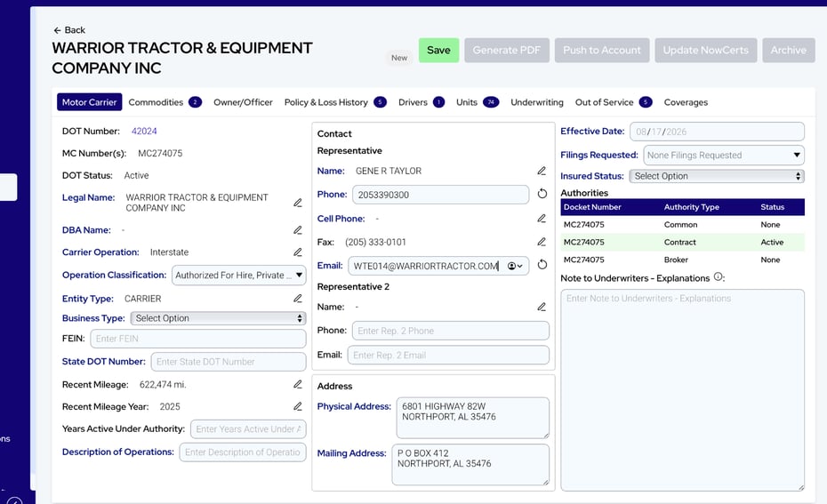Screen dimensions: 827x504
Task: Click Representative Phone input 2053390300
Action: point(440,195)
